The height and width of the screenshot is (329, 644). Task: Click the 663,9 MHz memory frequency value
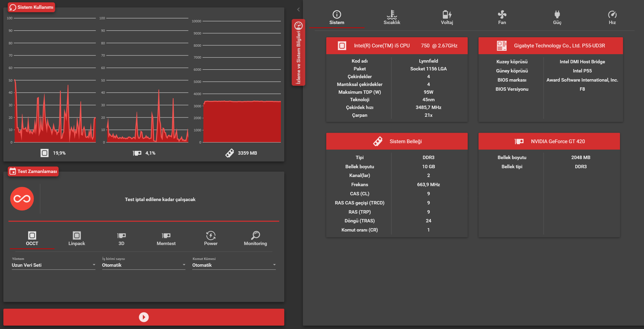click(428, 184)
